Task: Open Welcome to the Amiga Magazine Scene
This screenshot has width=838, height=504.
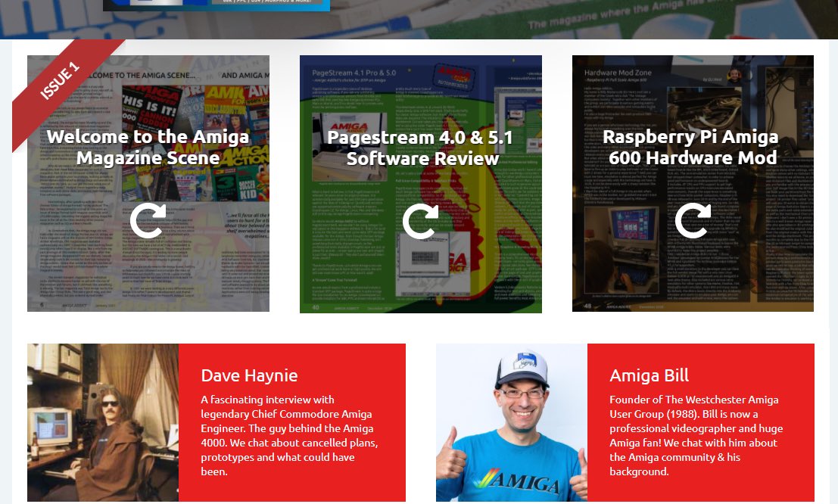Action: 148,147
